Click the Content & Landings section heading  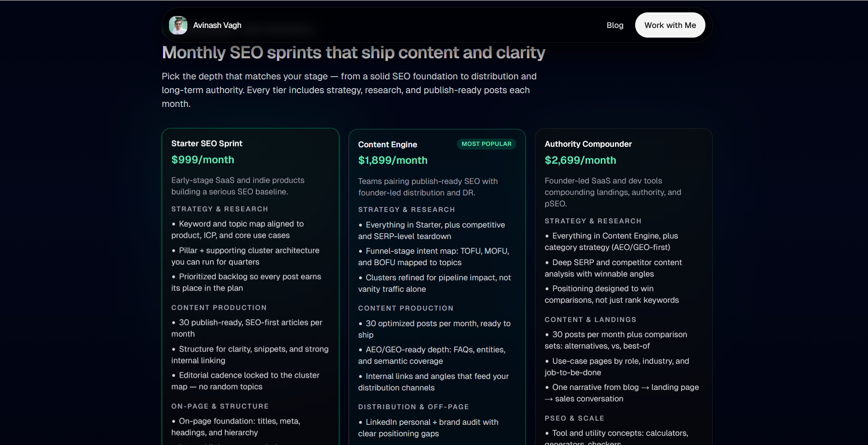pos(590,320)
